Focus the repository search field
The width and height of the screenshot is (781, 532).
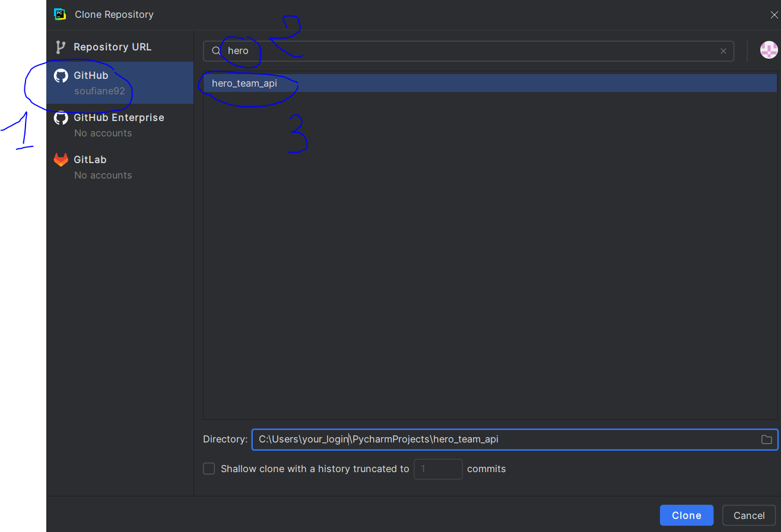[x=468, y=51]
